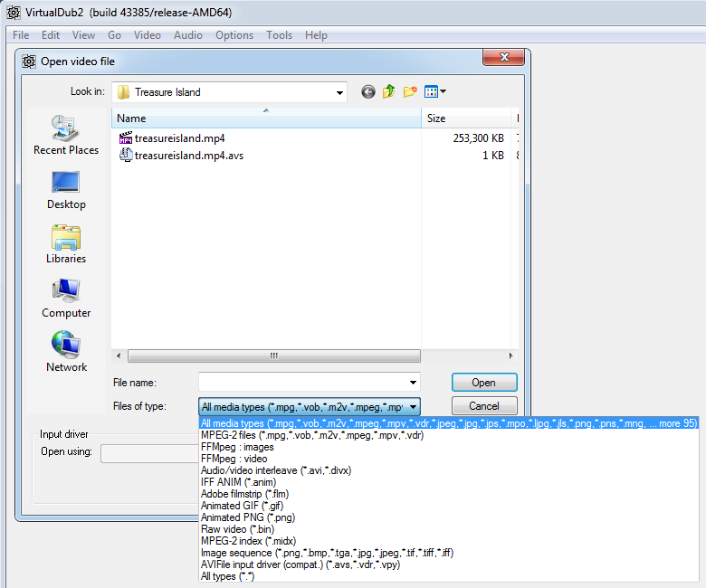Go to Recent Places
The image size is (706, 588).
[66, 135]
